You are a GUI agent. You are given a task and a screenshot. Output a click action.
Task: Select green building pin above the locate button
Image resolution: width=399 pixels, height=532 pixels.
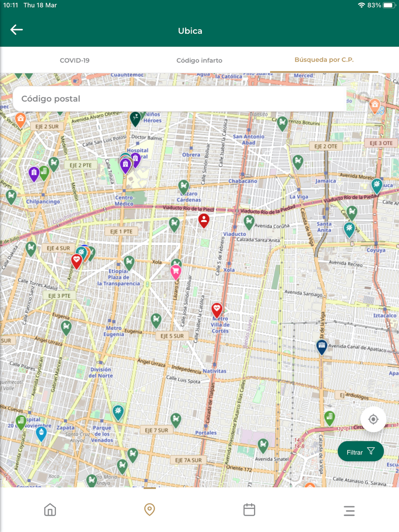[x=329, y=418]
